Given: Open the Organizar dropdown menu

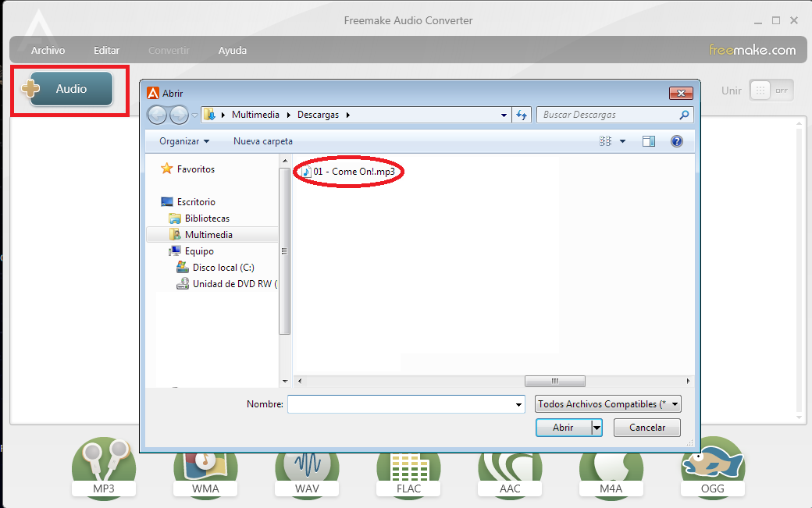Looking at the screenshot, I should coord(184,141).
